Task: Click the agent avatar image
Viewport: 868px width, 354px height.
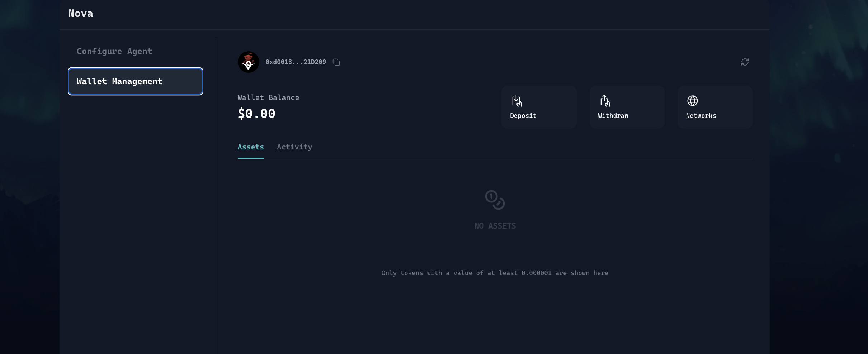Action: [248, 62]
